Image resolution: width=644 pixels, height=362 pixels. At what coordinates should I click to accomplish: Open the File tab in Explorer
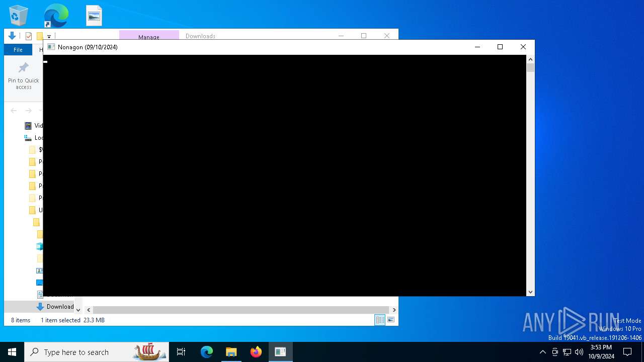(18, 50)
